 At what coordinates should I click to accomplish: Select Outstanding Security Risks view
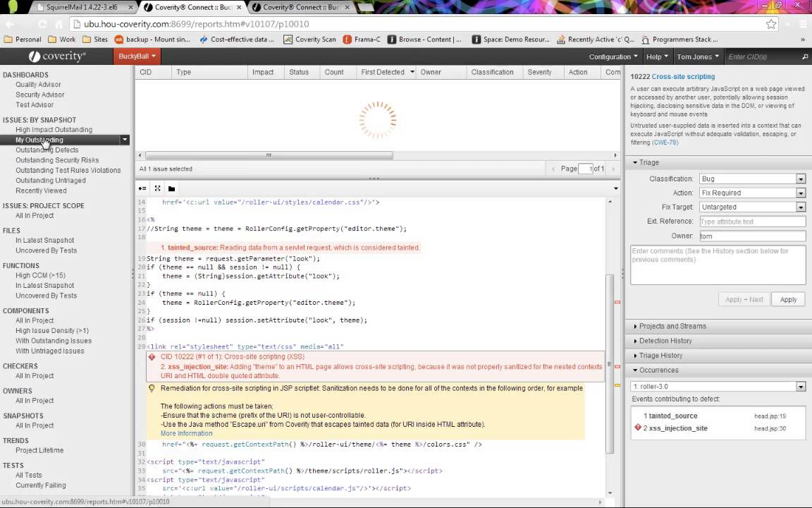coord(57,160)
